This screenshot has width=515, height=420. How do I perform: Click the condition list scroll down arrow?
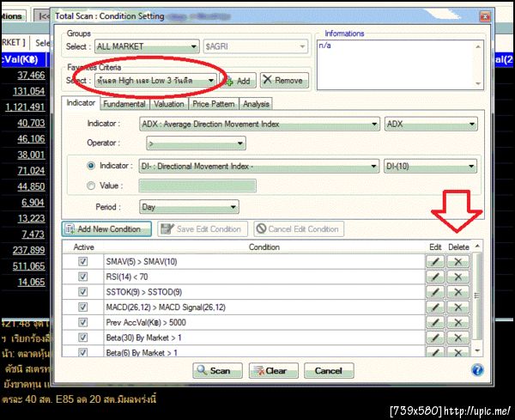click(x=477, y=350)
